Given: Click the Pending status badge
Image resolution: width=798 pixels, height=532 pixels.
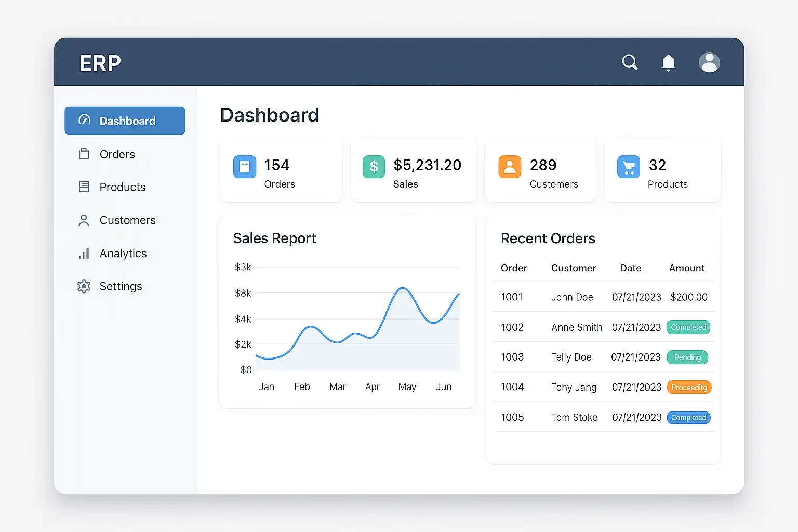Looking at the screenshot, I should coord(687,357).
